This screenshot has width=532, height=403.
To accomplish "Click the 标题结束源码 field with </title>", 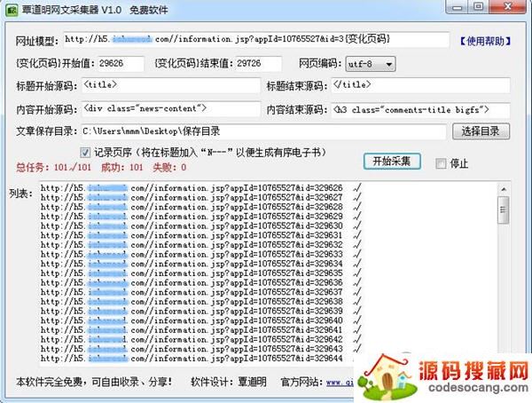I will [420, 85].
